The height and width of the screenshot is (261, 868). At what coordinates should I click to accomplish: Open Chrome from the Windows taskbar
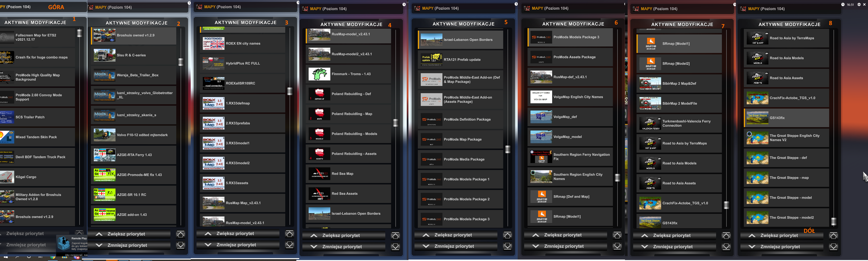pos(53,257)
